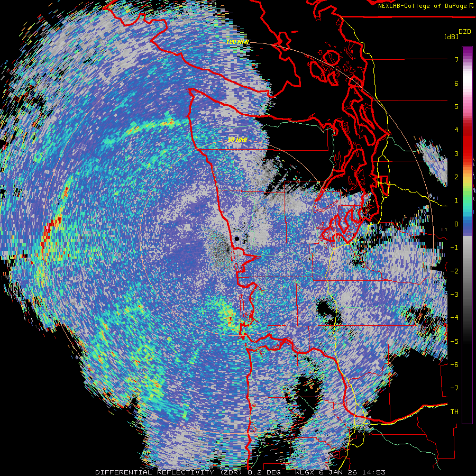Viewport: 476px width, 476px height.
Task: Click the 1 value on dB scale
Action: [456, 200]
